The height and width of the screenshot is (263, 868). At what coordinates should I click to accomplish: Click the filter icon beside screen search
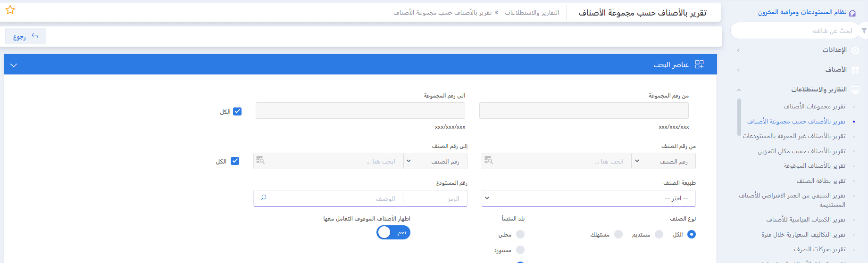point(864,31)
